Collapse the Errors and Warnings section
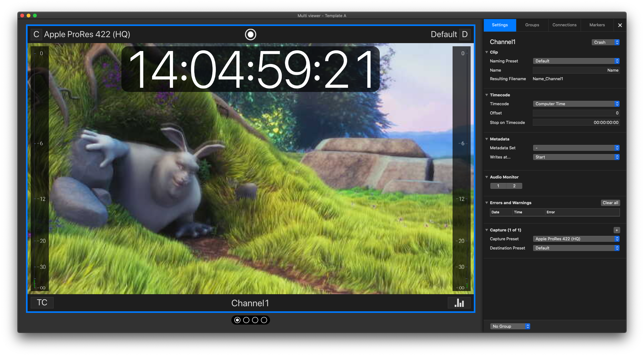Viewport: 644px width, 356px height. [x=486, y=203]
